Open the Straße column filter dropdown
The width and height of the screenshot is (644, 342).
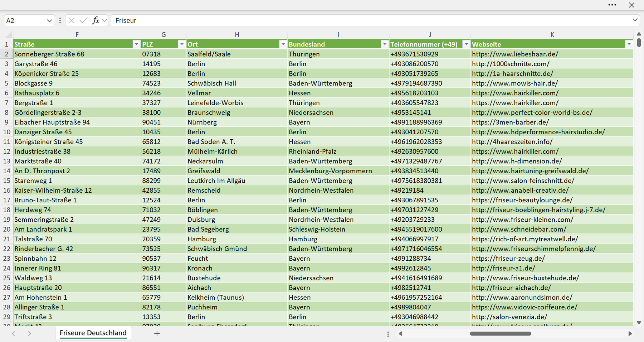click(136, 44)
